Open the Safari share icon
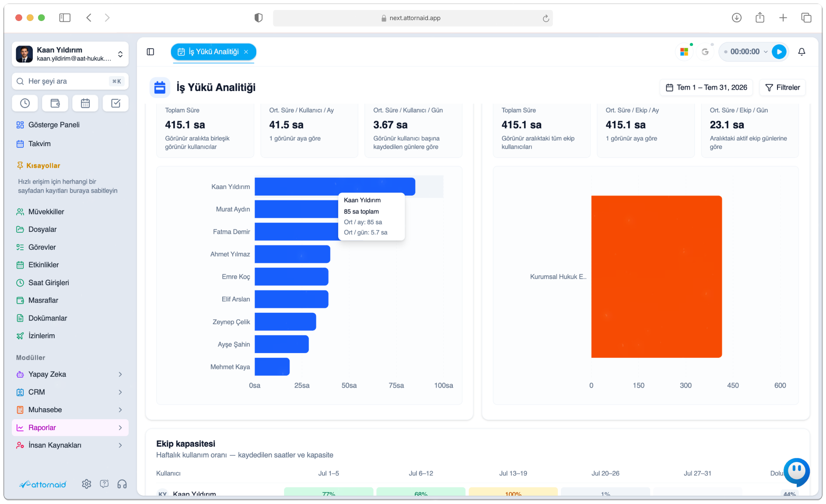This screenshot has height=504, width=826. pos(760,17)
